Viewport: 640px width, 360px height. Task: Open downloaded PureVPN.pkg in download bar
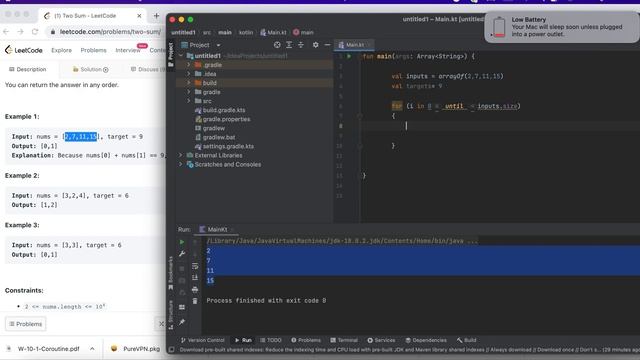tap(136, 349)
